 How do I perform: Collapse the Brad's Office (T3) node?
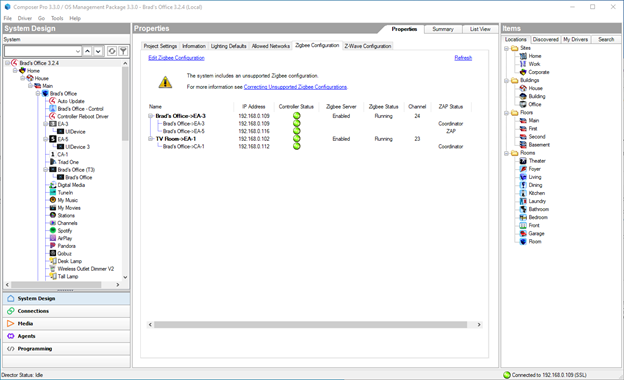(x=45, y=170)
